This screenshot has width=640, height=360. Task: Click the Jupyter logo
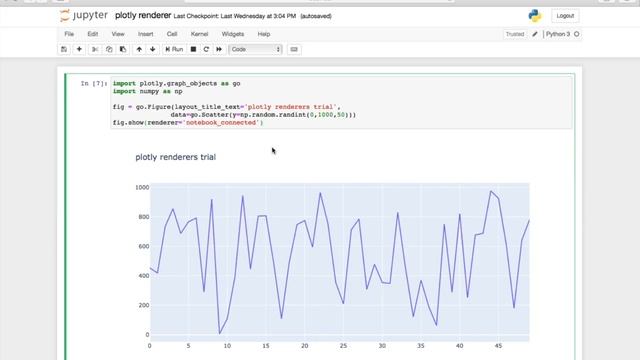[x=84, y=16]
